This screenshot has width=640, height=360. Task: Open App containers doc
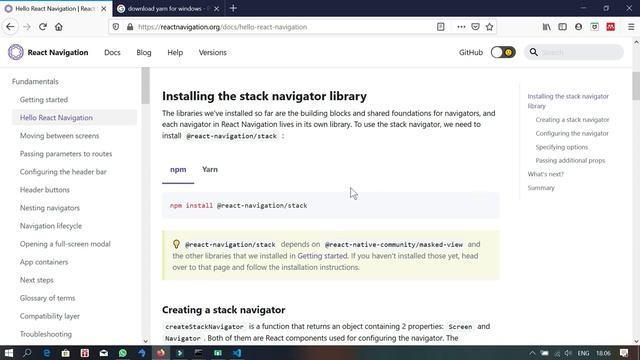(44, 262)
